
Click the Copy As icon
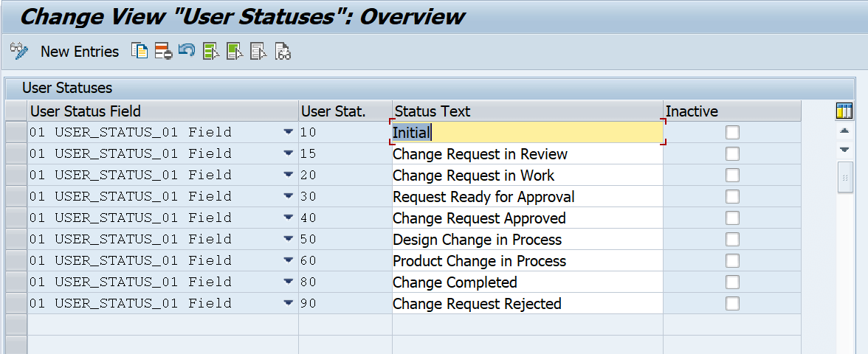point(139,51)
